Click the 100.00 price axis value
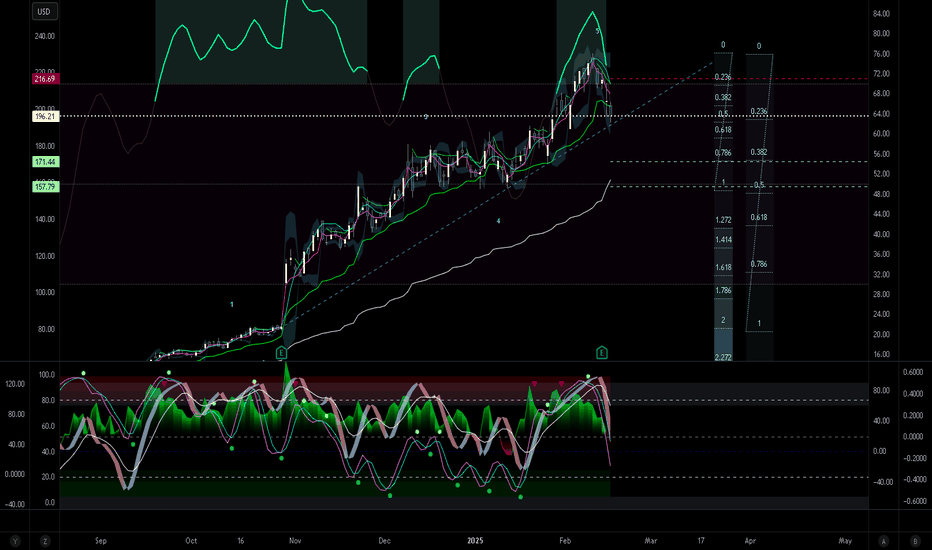Screen dimensions: 932x550 click(45, 293)
